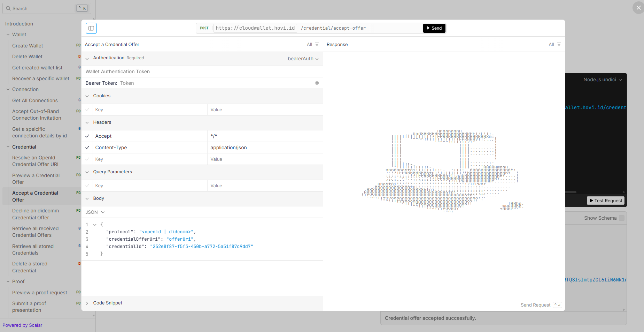Click the Send request button
Screen dimensions: 644x332
pos(434,28)
